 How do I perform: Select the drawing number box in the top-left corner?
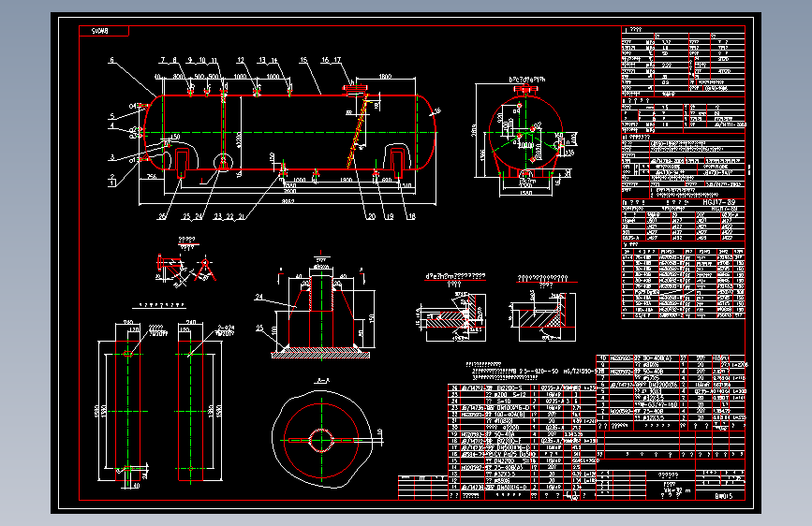(x=104, y=31)
